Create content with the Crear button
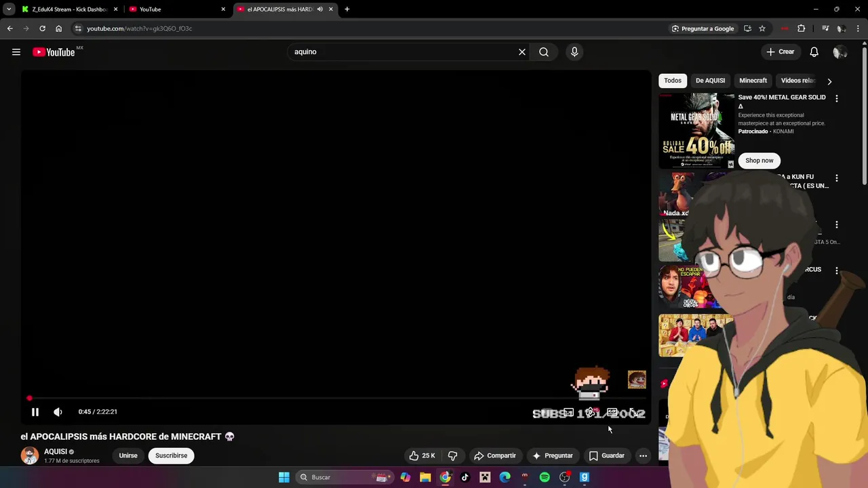Screen dimensions: 868x488 [780, 52]
